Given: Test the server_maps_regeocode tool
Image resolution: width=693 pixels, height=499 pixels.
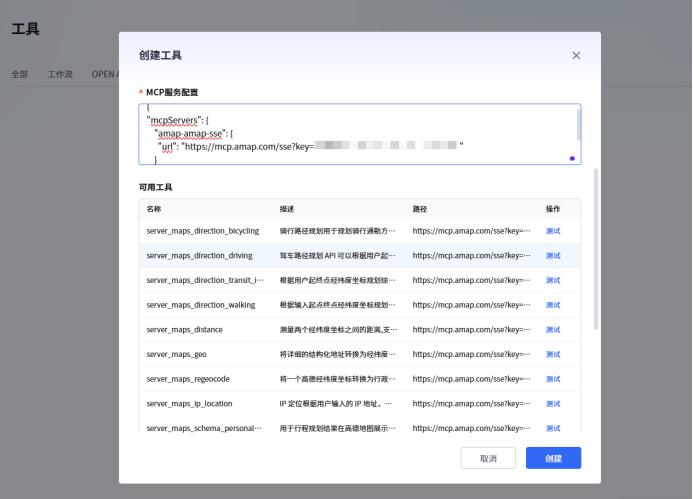Looking at the screenshot, I should click(x=552, y=379).
